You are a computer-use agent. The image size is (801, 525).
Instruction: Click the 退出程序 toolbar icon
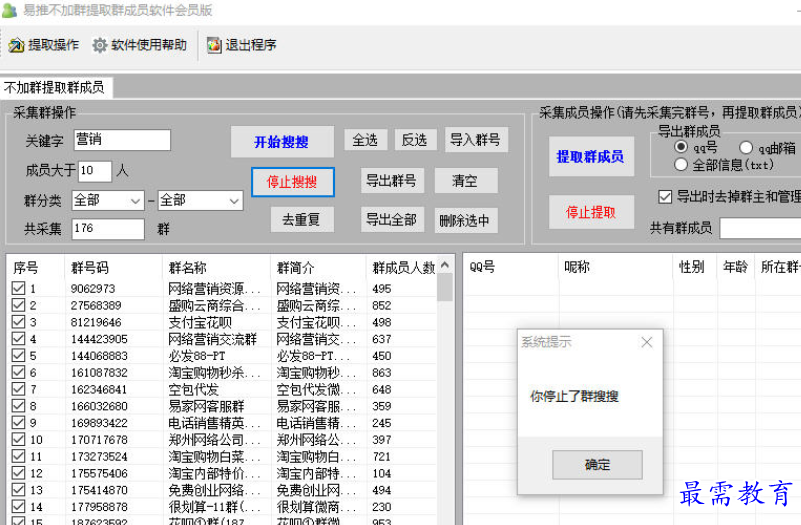[x=214, y=45]
